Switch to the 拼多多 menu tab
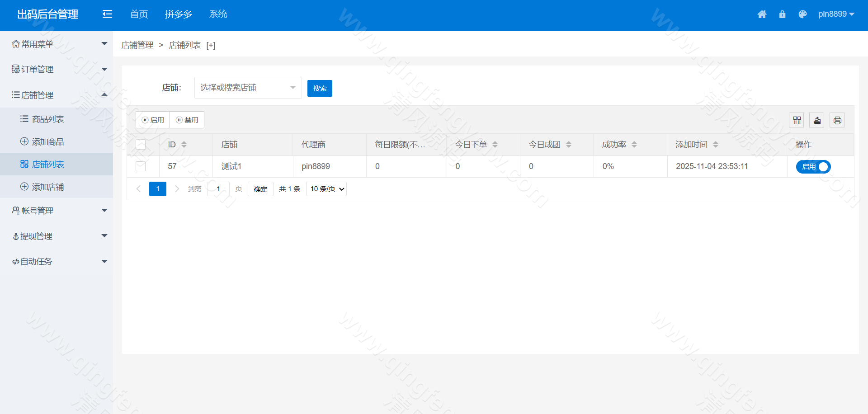868x414 pixels. (179, 14)
